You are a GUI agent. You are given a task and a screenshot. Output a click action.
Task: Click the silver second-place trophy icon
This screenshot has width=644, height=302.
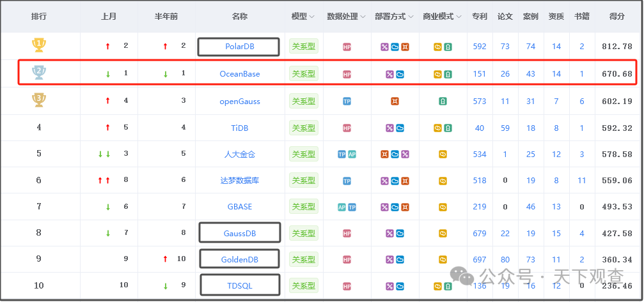39,73
